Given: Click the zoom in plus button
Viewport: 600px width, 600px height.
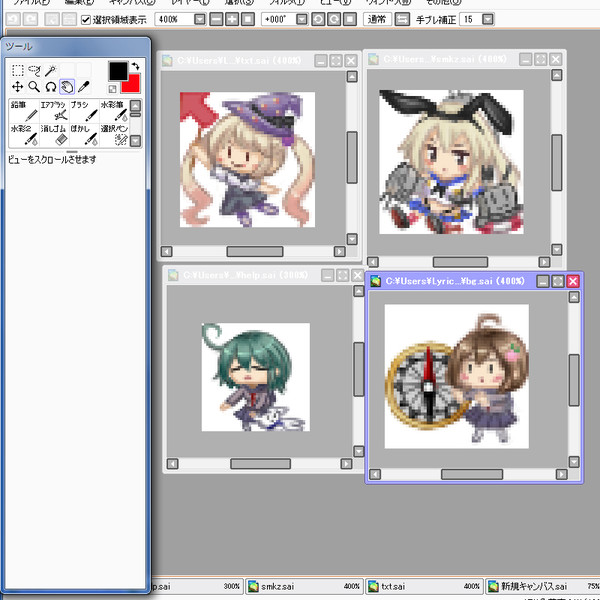Looking at the screenshot, I should click(x=232, y=19).
